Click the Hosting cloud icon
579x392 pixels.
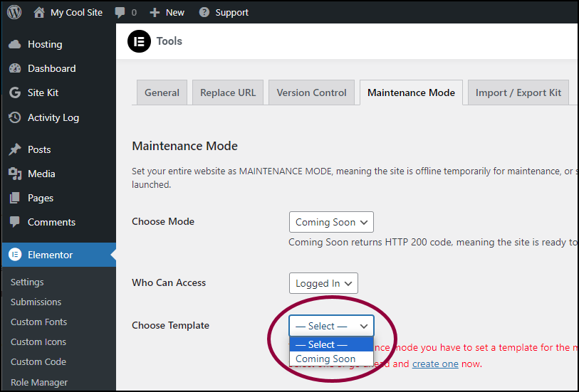pos(15,45)
